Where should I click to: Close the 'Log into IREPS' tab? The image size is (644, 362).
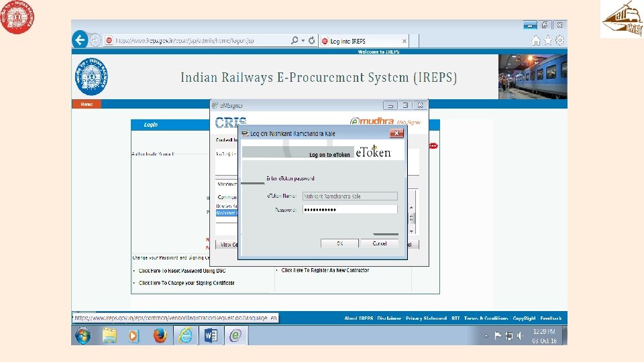point(404,41)
